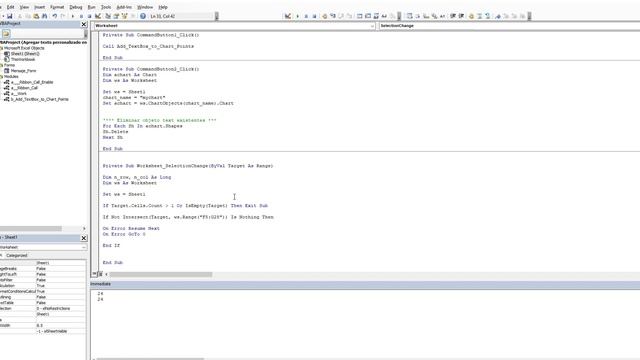Click the Find (binoculars) toolbar icon
The image size is (640, 360).
(x=44, y=16)
